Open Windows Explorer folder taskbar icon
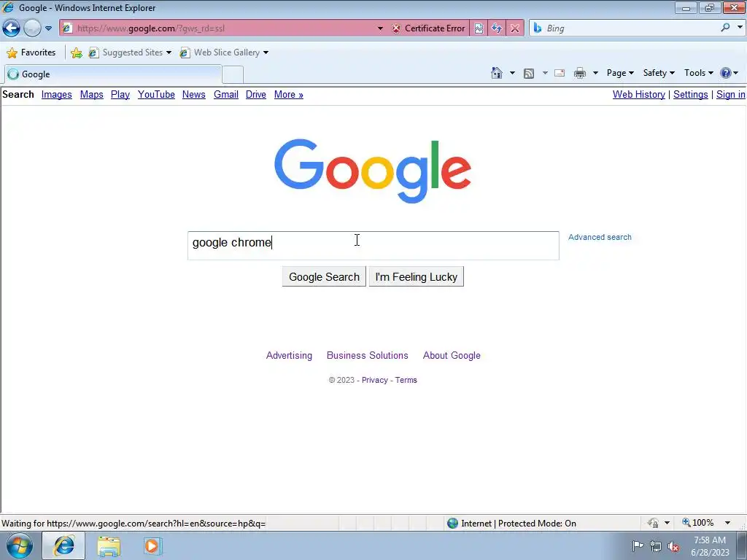Viewport: 747px width, 560px height. point(109,545)
